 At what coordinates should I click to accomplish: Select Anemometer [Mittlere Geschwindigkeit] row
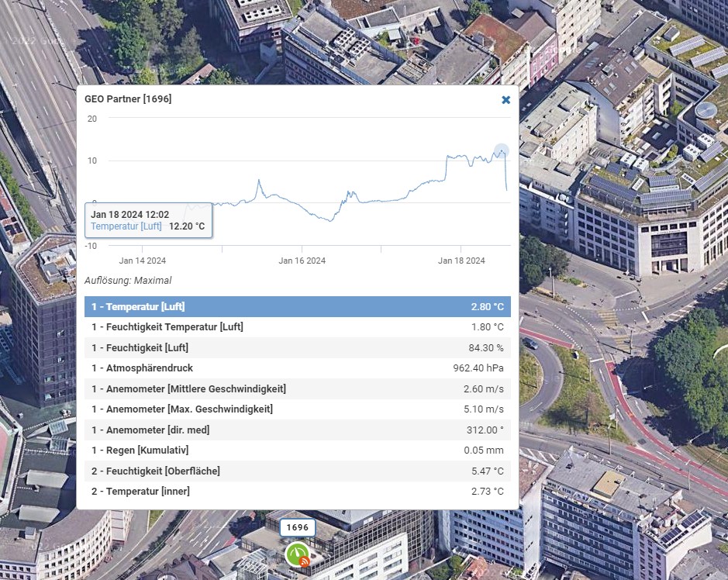(x=297, y=388)
